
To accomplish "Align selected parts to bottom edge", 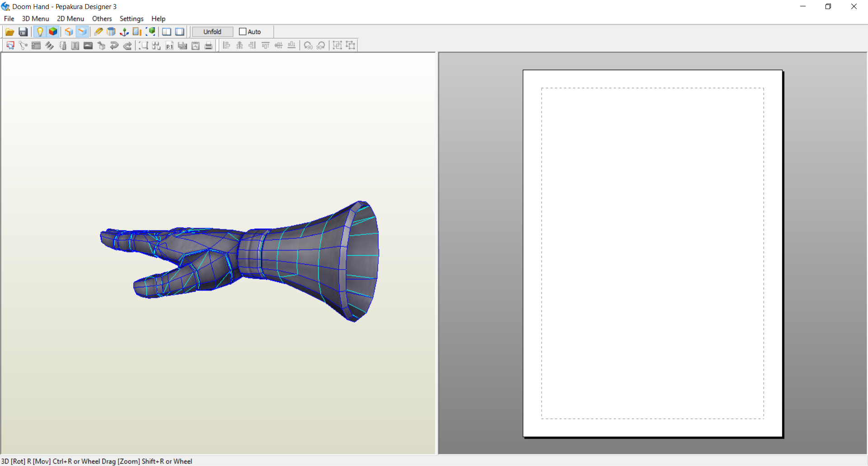I will (292, 45).
